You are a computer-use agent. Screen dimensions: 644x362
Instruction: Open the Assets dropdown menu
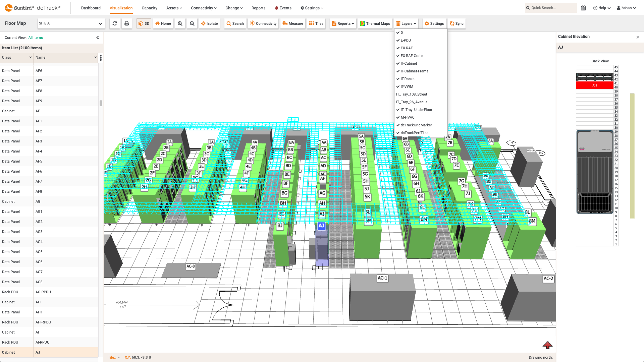point(174,8)
